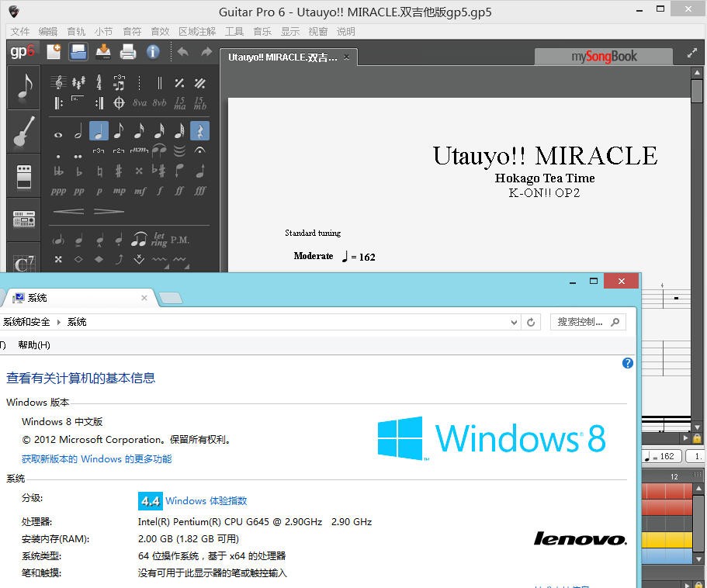707x588 pixels.
Task: Toggle the fermata symbol
Action: (x=199, y=150)
